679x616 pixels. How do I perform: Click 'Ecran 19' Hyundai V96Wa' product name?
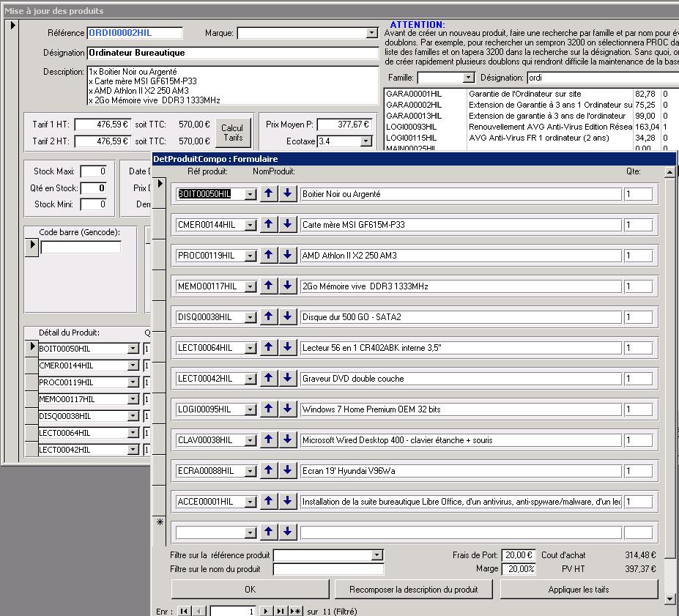349,470
